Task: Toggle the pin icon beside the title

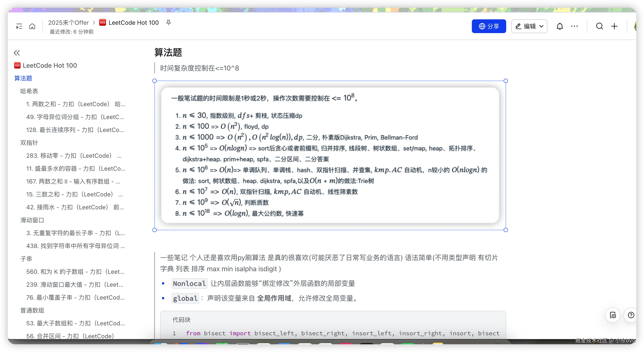Action: tap(169, 22)
